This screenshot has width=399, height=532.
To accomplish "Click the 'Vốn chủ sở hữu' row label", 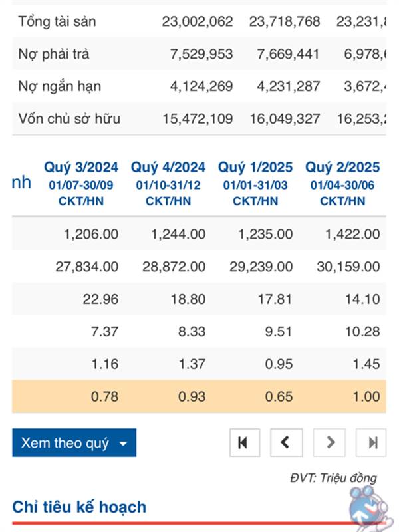I will point(69,119).
